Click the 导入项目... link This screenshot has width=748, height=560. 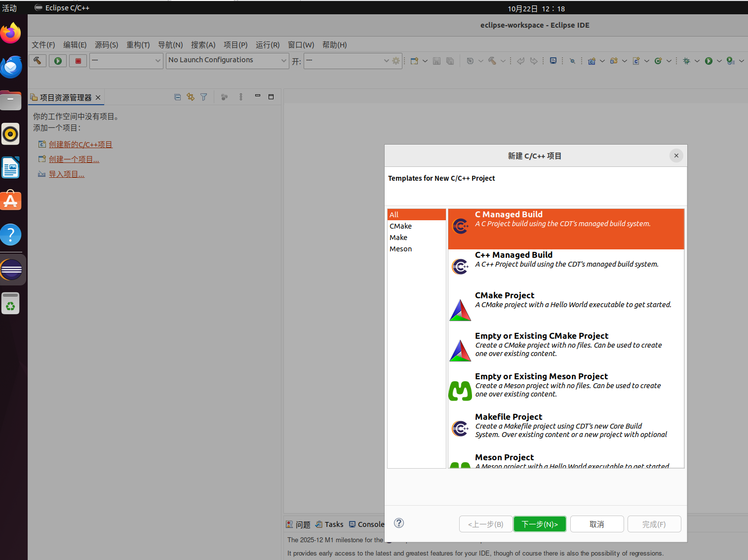coord(67,174)
